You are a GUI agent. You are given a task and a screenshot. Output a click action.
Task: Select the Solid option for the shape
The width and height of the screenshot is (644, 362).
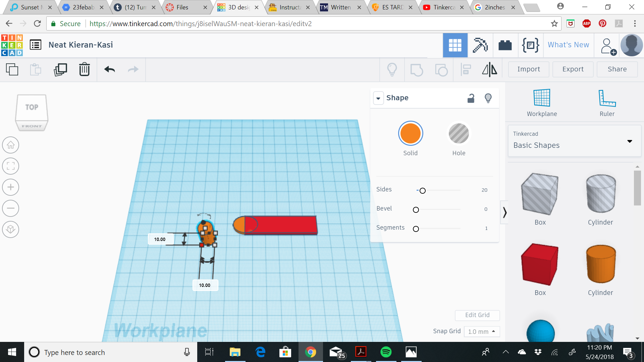[x=410, y=133]
